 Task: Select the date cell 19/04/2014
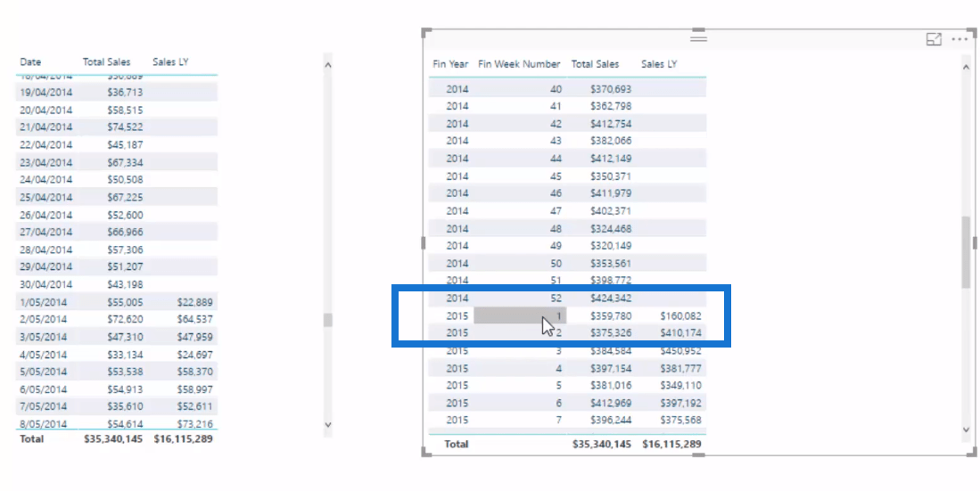(x=45, y=92)
